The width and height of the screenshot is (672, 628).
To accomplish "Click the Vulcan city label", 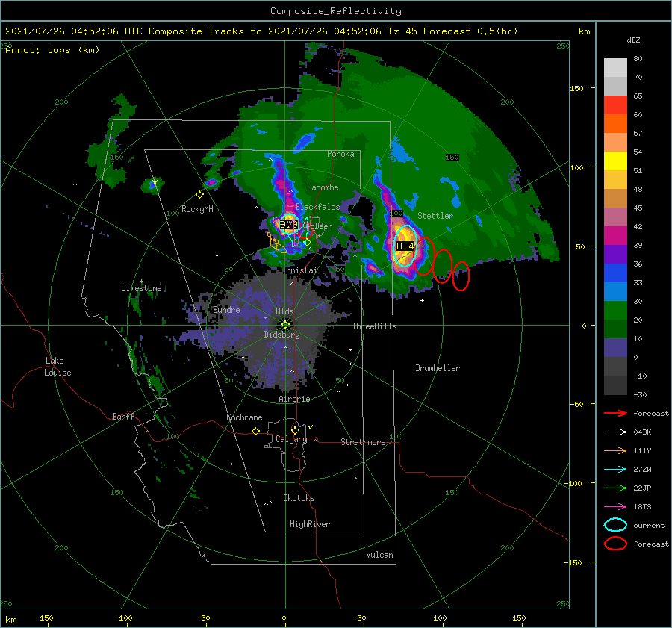I will 379,555.
